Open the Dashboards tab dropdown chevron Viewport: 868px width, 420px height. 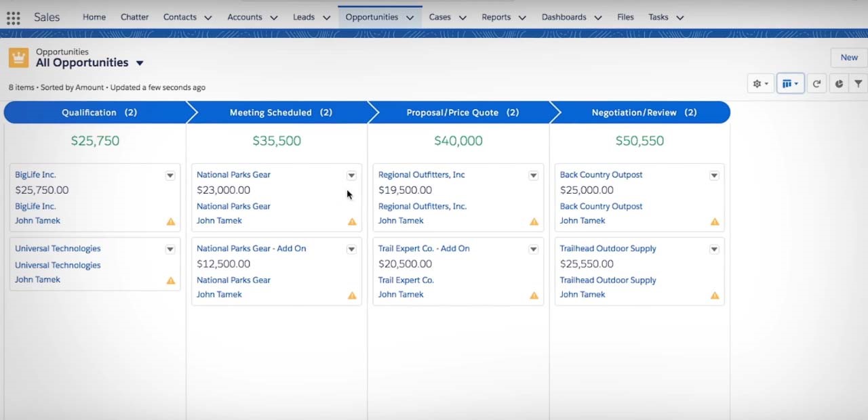pos(598,18)
